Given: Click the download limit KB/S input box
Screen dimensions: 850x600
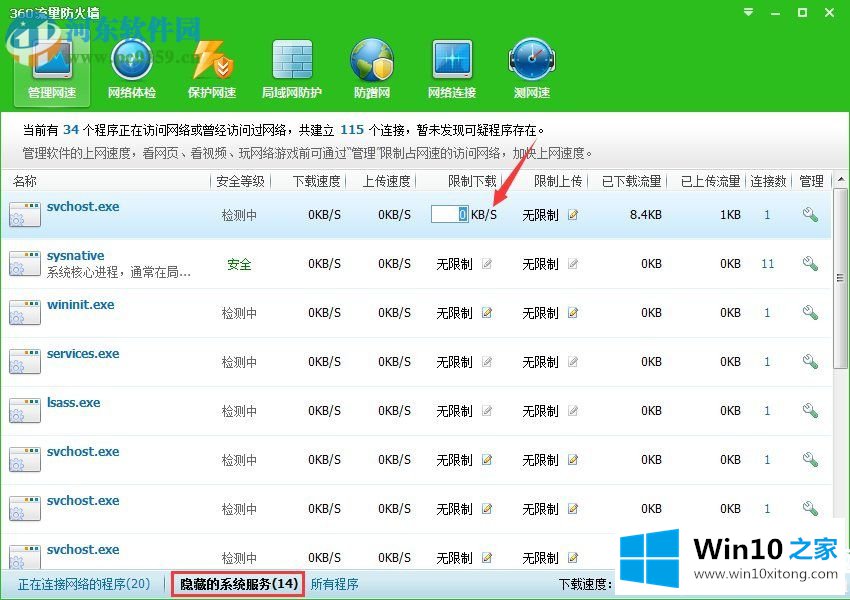Looking at the screenshot, I should pyautogui.click(x=449, y=214).
